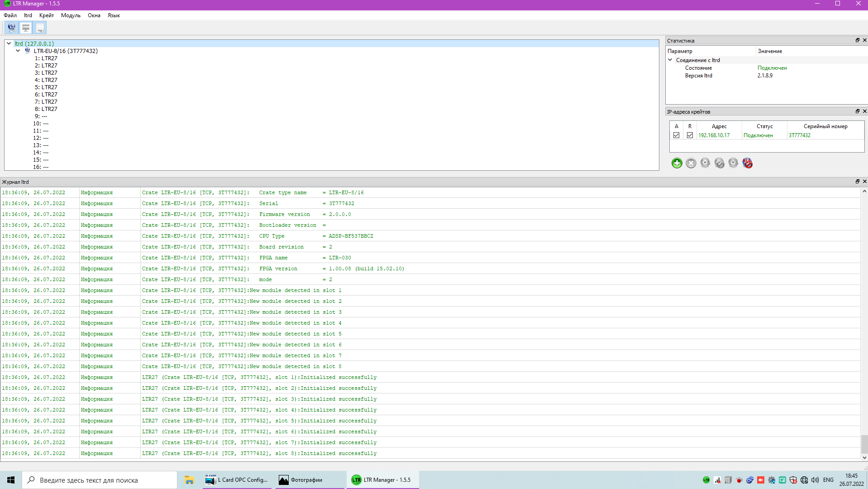868x489 pixels.
Task: Click the Windows Security shield tray icon
Action: pos(793,480)
